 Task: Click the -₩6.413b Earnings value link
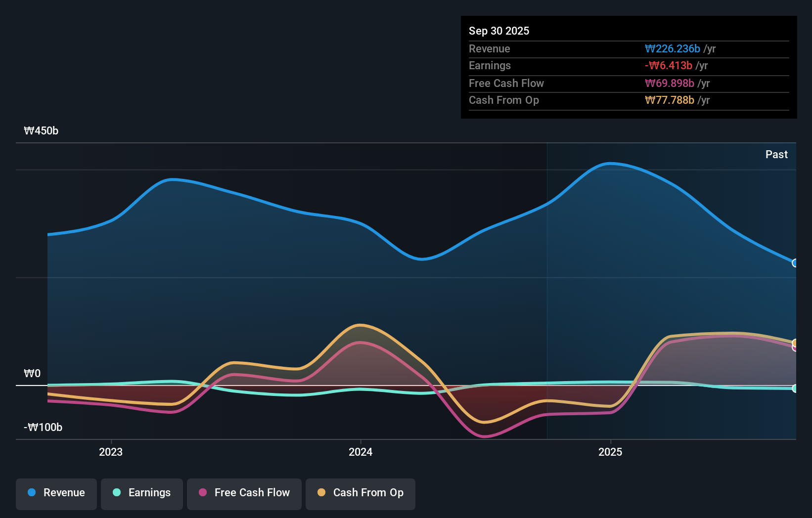tap(669, 65)
